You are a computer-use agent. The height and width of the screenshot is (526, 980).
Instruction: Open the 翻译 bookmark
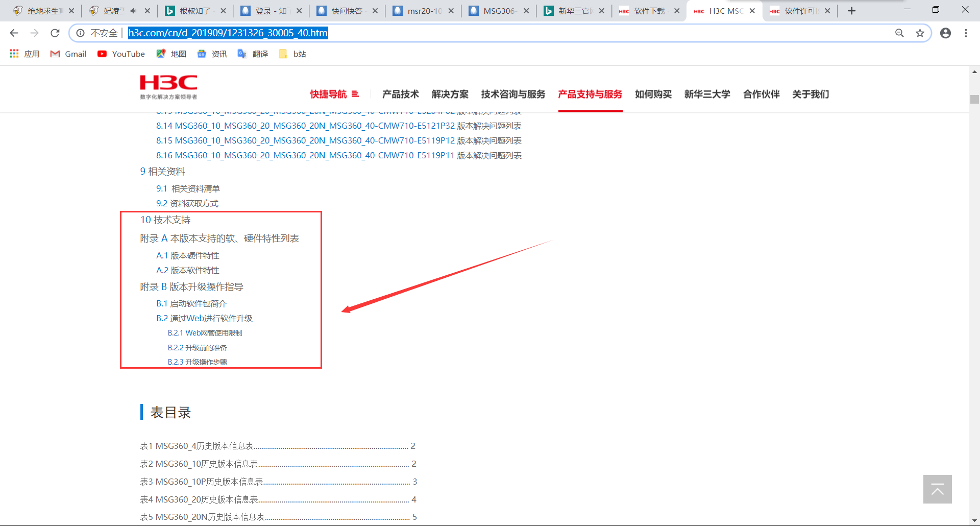(253, 54)
